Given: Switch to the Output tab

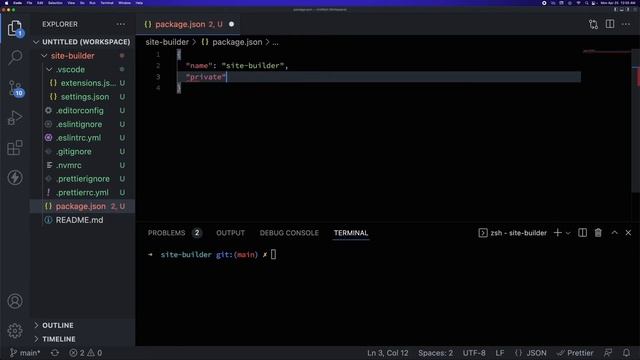Looking at the screenshot, I should click(x=230, y=233).
